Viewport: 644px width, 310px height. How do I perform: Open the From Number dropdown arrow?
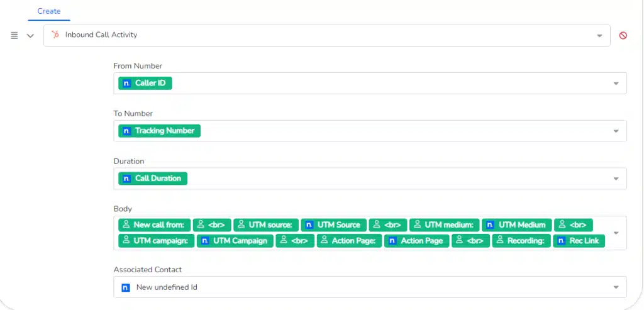click(616, 84)
